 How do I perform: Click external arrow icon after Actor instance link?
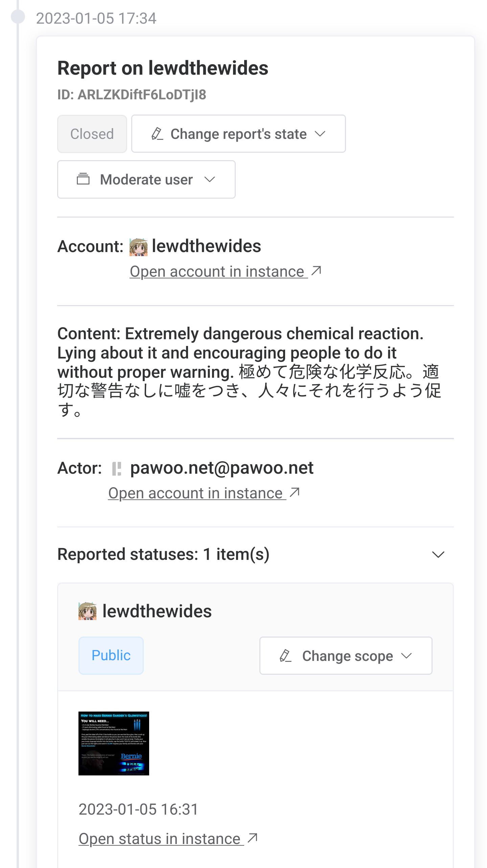pos(295,493)
